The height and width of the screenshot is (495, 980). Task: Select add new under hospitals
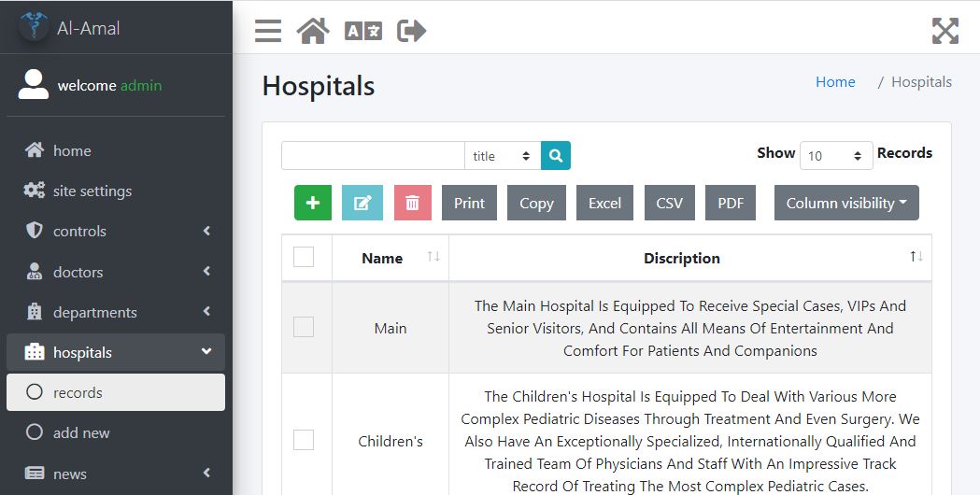click(116, 431)
